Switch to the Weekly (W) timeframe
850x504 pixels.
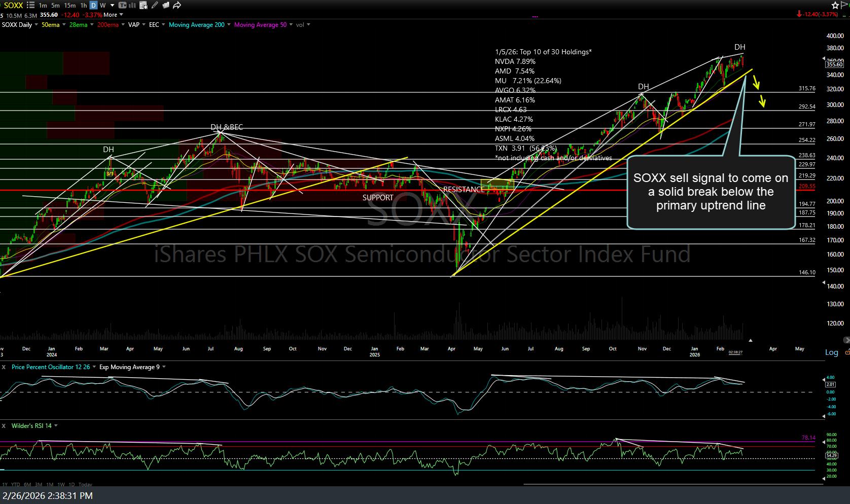[x=103, y=6]
